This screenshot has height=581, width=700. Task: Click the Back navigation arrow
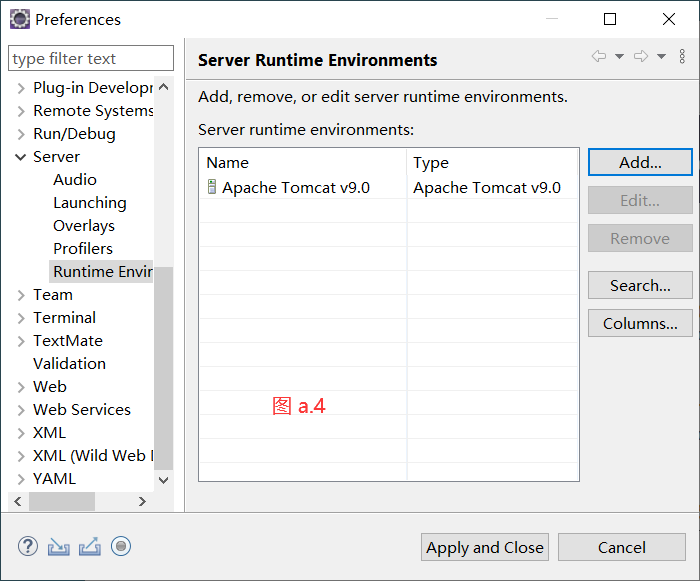tap(599, 57)
